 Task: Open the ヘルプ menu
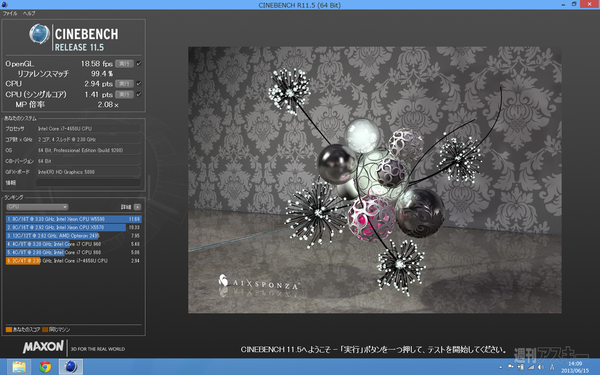(29, 13)
